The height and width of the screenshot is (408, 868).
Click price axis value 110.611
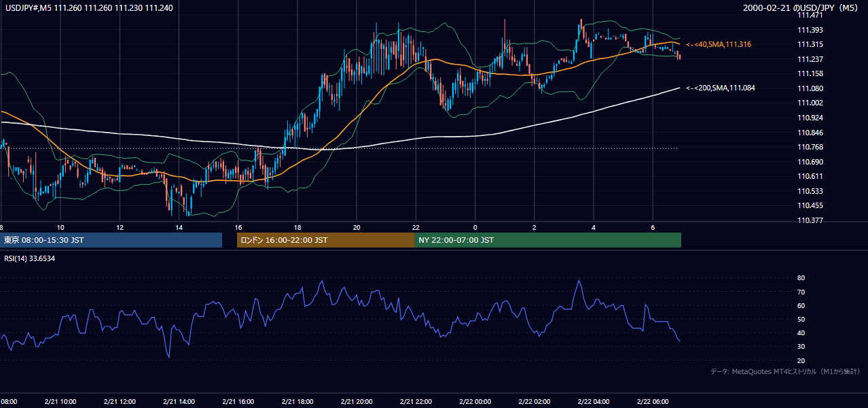(810, 176)
